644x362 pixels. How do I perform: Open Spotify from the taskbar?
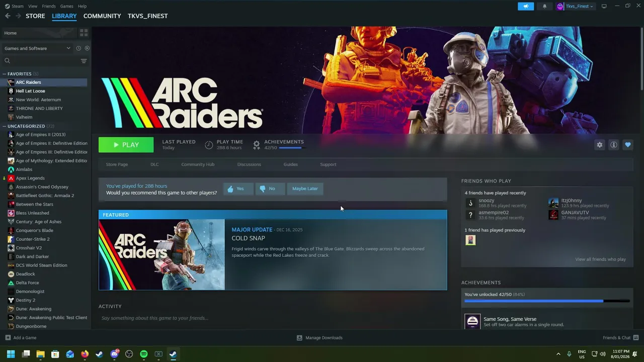click(x=143, y=354)
